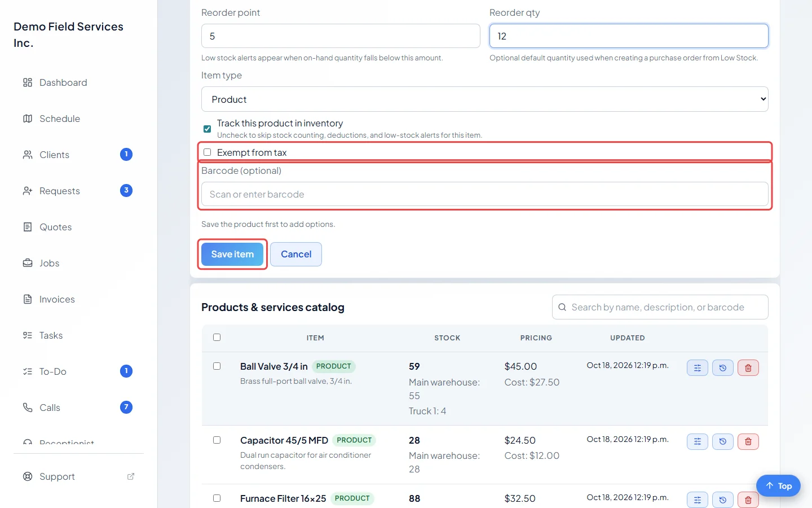Screen dimensions: 812x508
Task: Click the Reorder qty field
Action: tap(629, 36)
